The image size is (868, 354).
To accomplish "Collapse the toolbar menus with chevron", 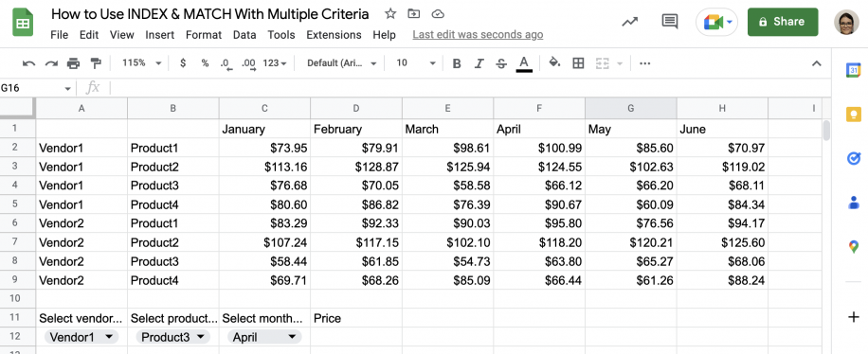I will pos(816,63).
